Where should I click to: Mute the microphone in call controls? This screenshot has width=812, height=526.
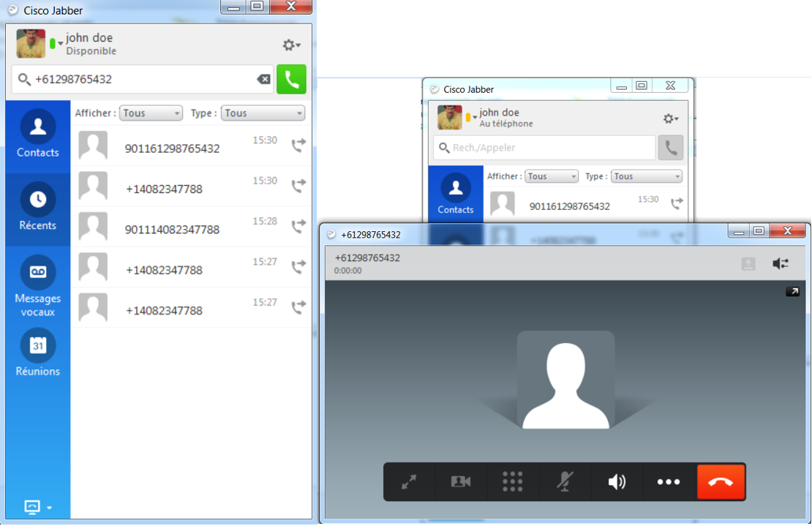click(x=565, y=482)
